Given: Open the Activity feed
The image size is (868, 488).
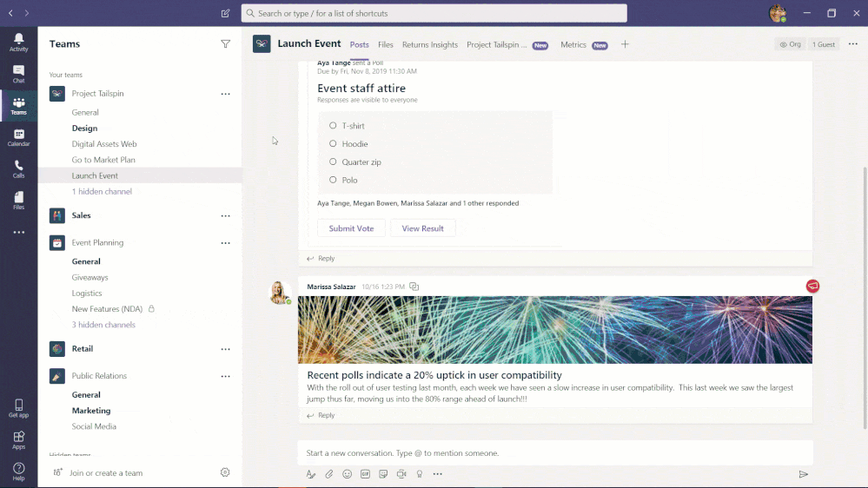Looking at the screenshot, I should [18, 42].
